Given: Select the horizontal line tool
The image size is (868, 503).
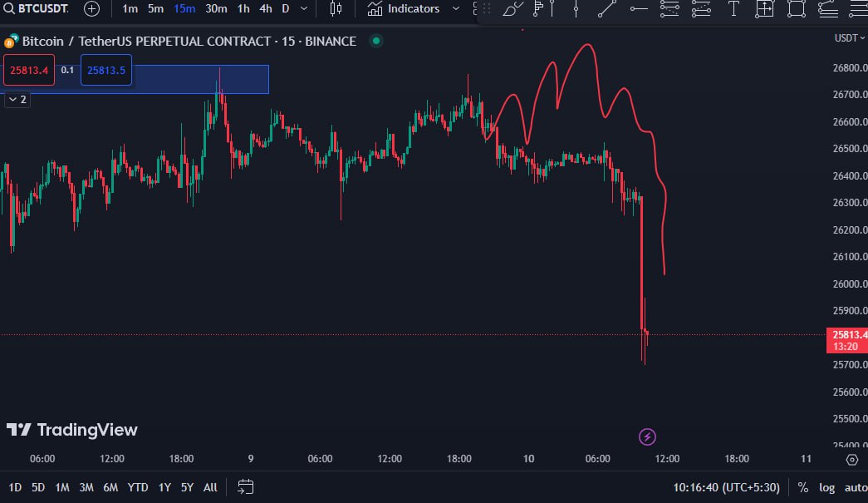Looking at the screenshot, I should coord(639,8).
